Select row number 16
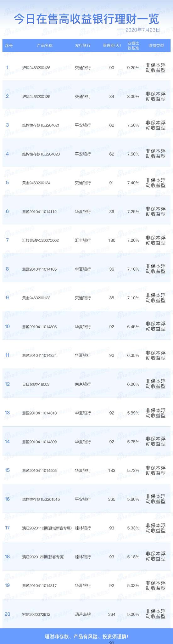This screenshot has width=173, height=644. (8, 499)
